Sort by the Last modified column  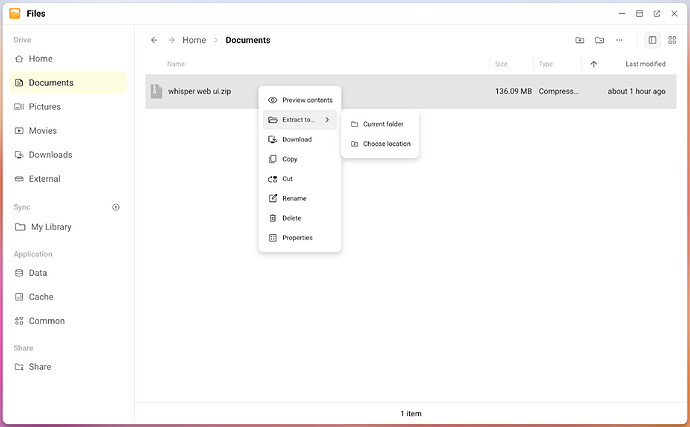(646, 64)
